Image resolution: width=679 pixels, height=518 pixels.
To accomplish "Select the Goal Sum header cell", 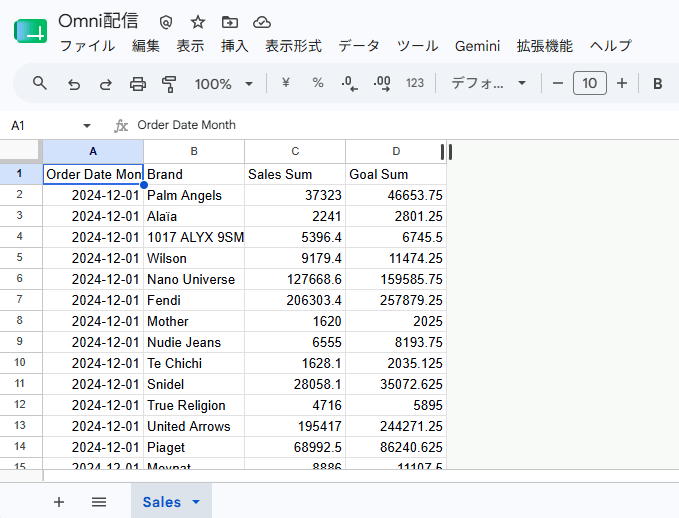I will (x=396, y=174).
